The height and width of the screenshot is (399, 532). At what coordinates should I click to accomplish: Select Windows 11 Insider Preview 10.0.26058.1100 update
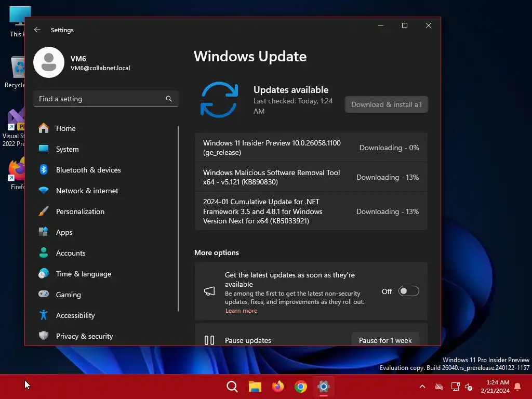pyautogui.click(x=311, y=148)
